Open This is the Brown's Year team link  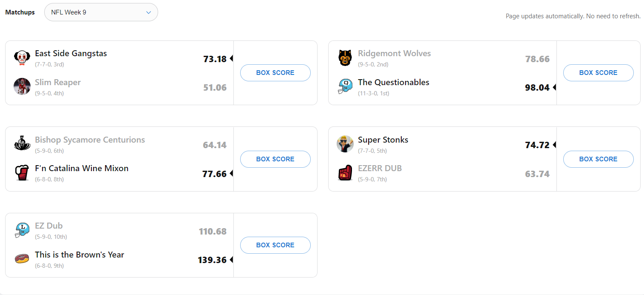click(x=79, y=255)
